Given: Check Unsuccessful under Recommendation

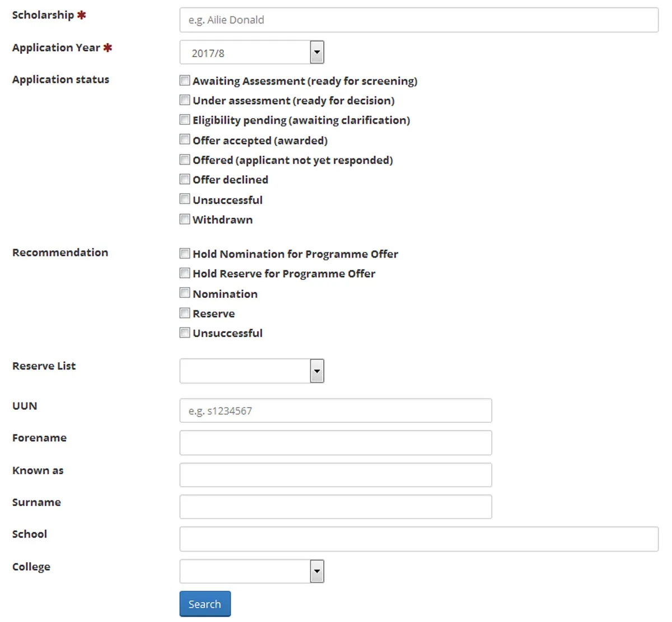Looking at the screenshot, I should (185, 332).
